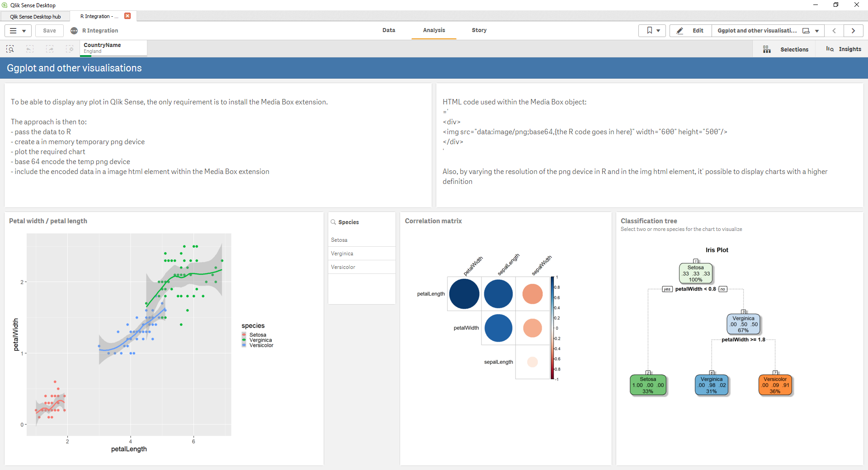This screenshot has width=868, height=470.
Task: Toggle Setosa in the Species filter list
Action: 361,240
